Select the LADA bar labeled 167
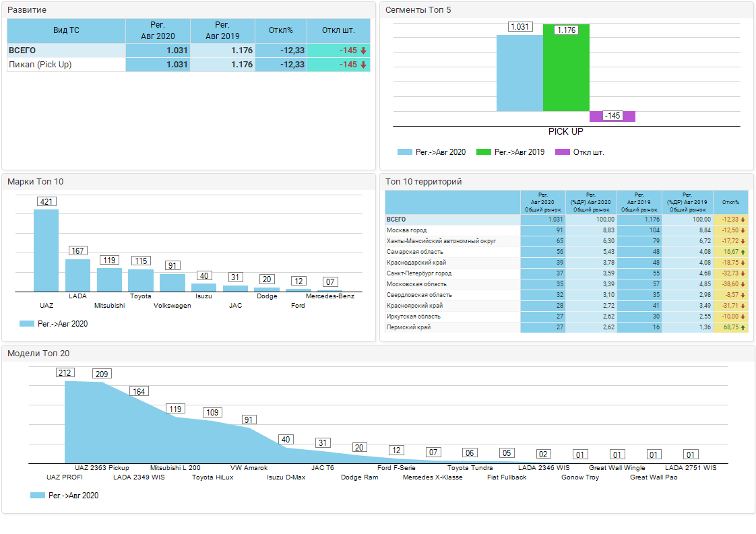 [x=77, y=275]
